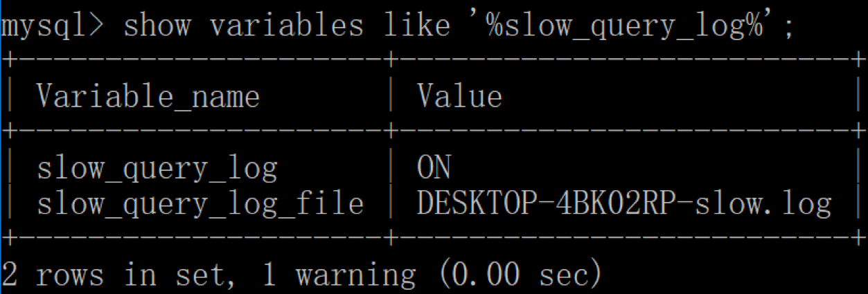Click the DESKTOP-4BK02RP-slow.log file value

[623, 203]
